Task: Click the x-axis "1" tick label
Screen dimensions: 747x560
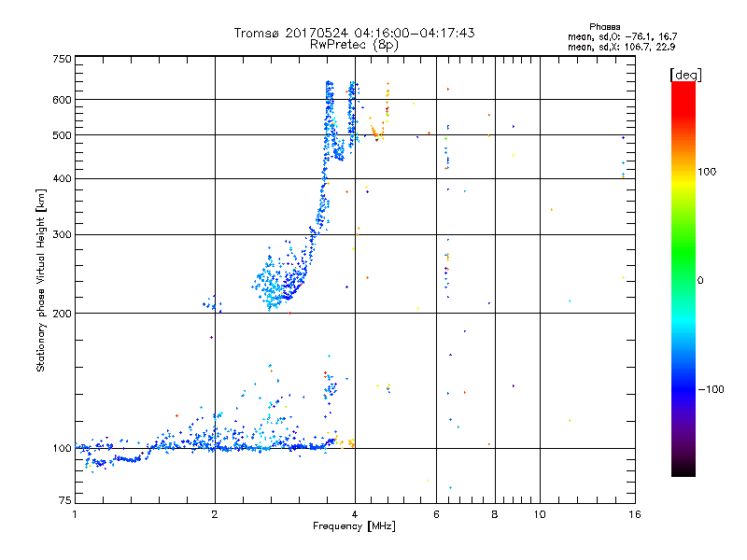Action: [75, 514]
